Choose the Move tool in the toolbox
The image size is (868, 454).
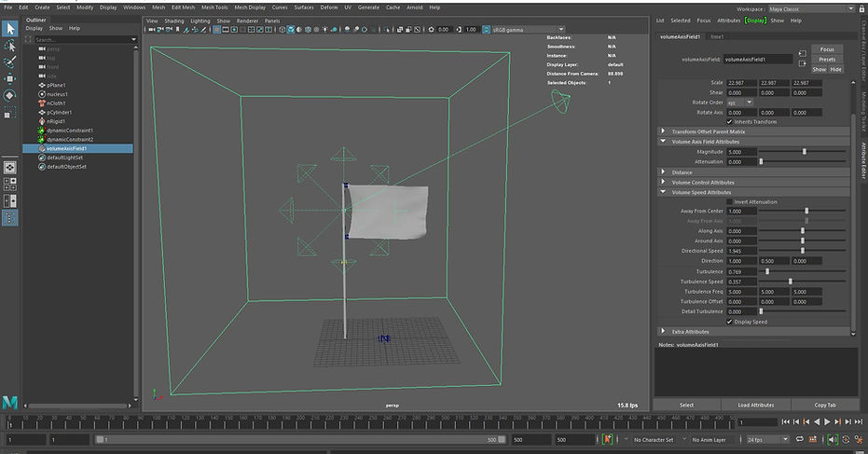9,78
